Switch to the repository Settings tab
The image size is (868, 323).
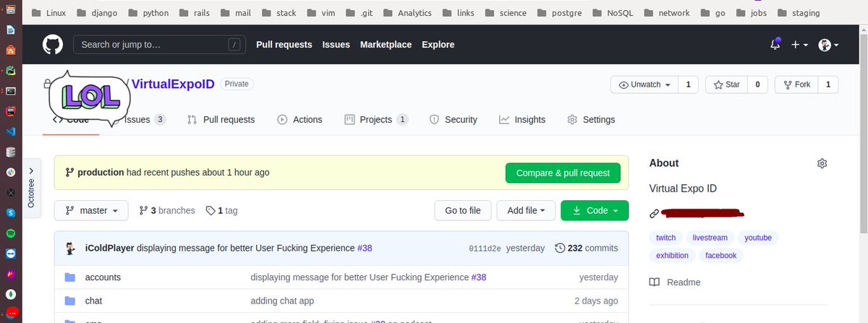(591, 119)
